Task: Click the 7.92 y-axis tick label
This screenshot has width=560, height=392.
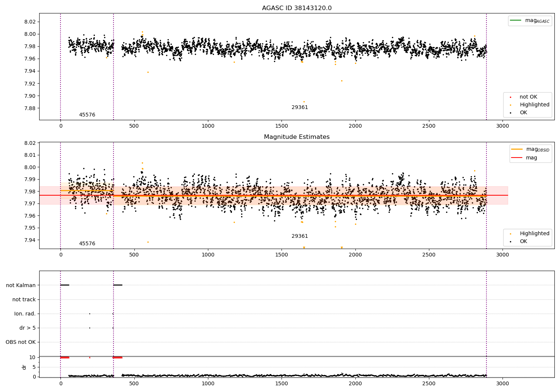Action: 30,84
